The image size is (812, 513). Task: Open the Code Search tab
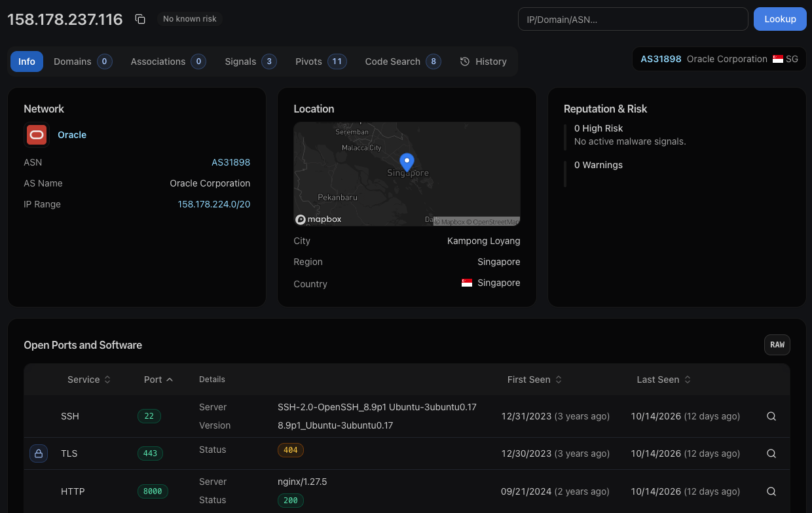point(403,62)
